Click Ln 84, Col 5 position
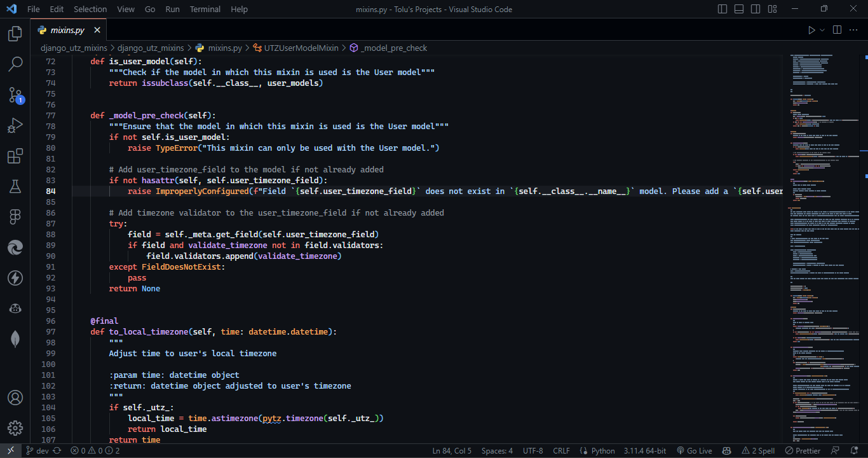This screenshot has width=868, height=458. (452, 450)
